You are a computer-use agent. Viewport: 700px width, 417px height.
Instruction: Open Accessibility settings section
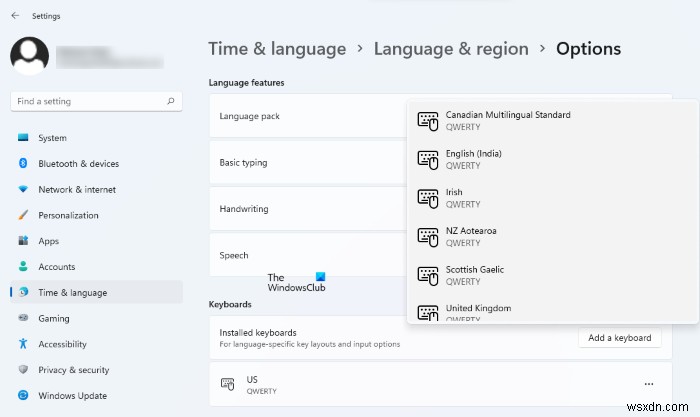[x=63, y=344]
